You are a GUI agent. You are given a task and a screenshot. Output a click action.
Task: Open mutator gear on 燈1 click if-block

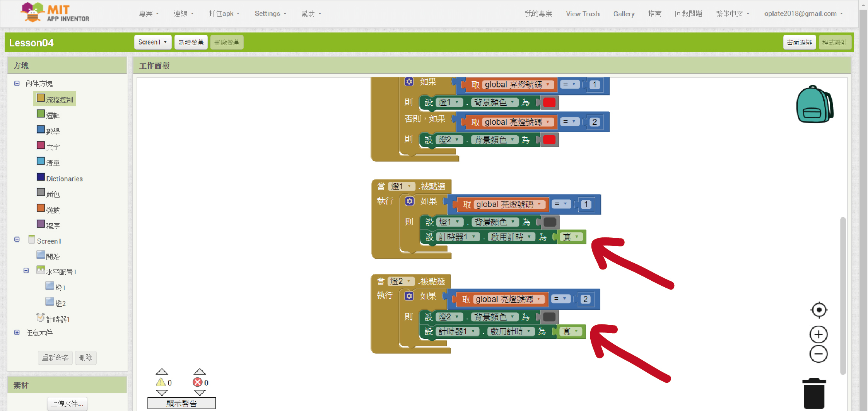pos(410,201)
